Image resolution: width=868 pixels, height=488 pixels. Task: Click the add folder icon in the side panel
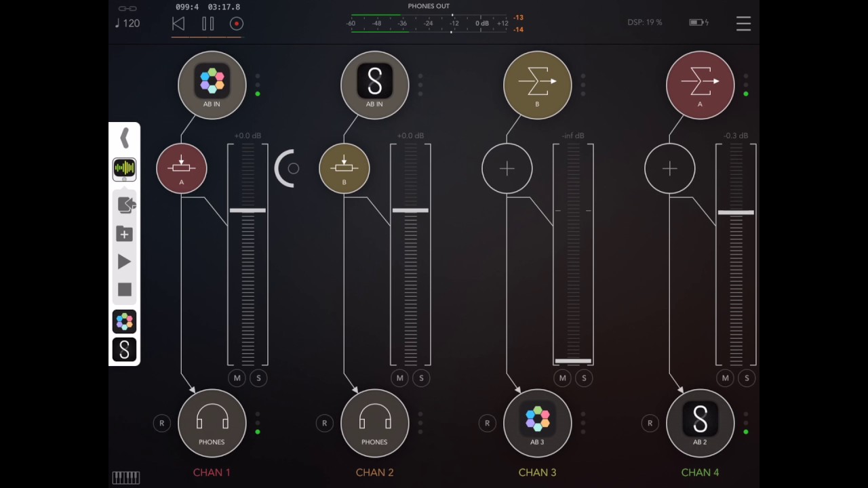click(x=124, y=234)
